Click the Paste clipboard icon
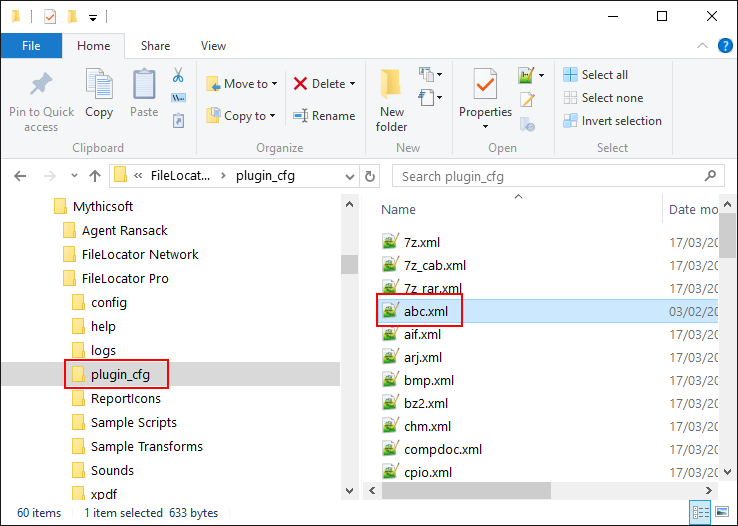 (x=144, y=84)
